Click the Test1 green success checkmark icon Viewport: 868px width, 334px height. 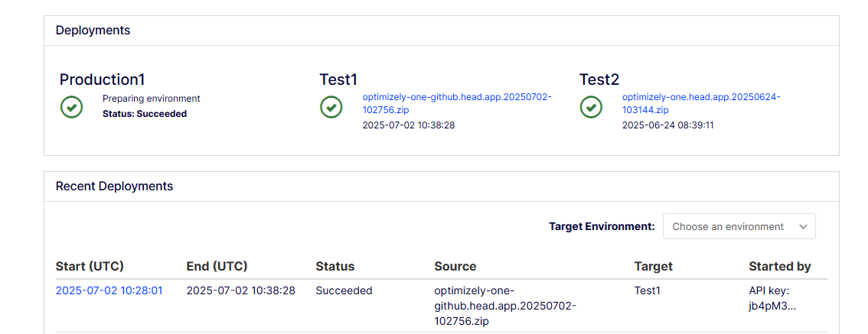click(331, 107)
